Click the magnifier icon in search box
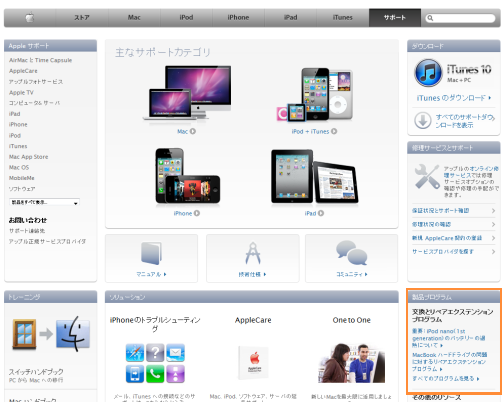Image resolution: width=504 pixels, height=402 pixels. (x=430, y=18)
